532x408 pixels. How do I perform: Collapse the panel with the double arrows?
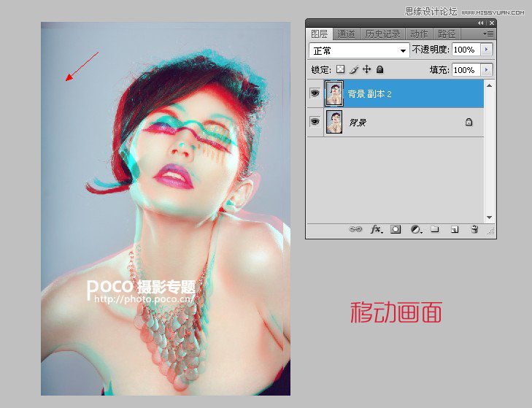point(480,23)
